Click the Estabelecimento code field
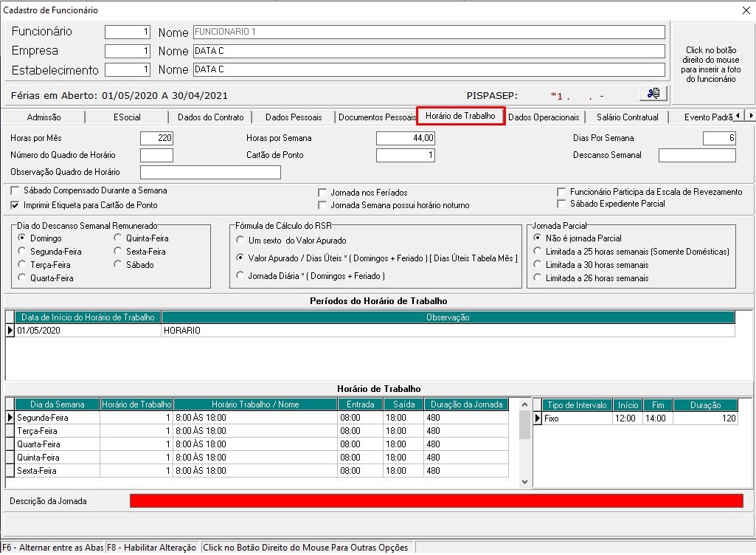756x555 pixels. tap(128, 69)
